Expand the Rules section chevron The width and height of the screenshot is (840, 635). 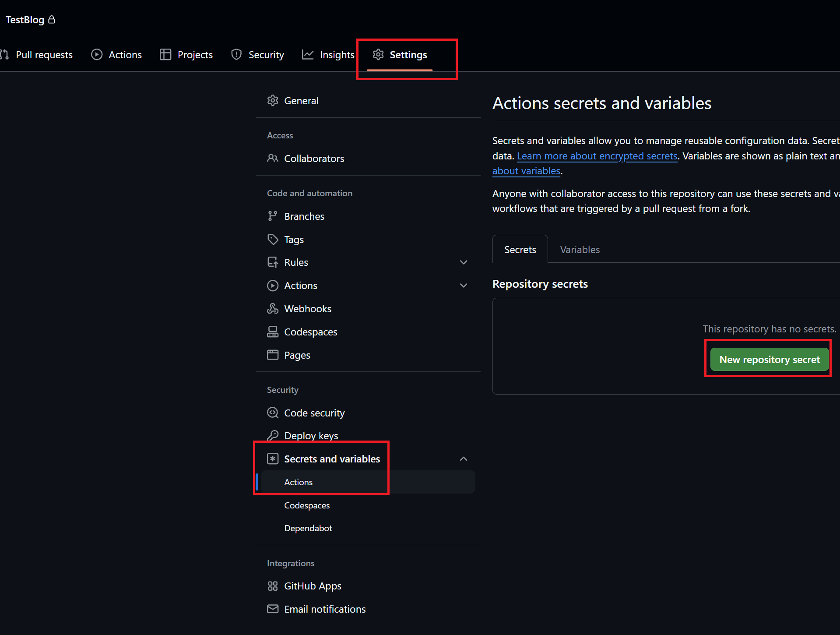(464, 262)
